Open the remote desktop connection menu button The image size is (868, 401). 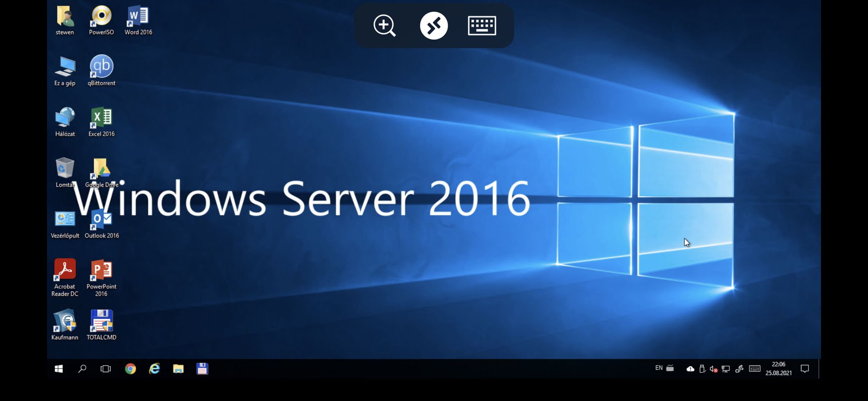point(434,25)
